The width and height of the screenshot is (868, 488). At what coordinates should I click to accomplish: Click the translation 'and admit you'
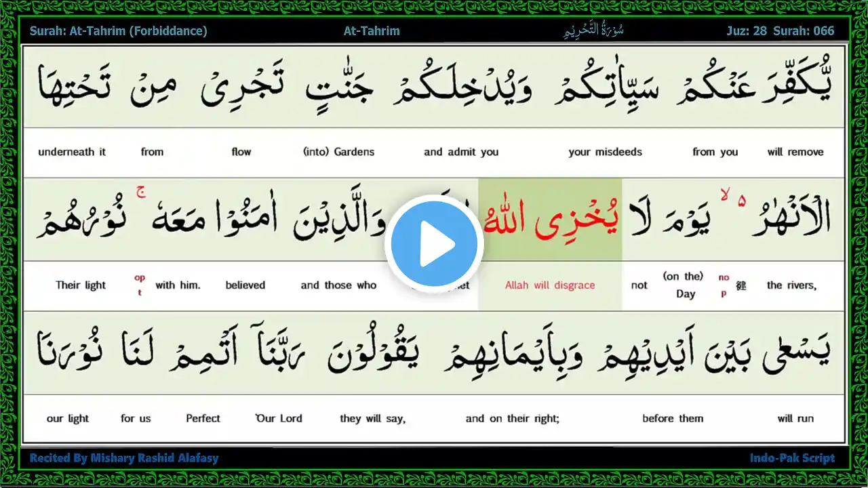461,152
